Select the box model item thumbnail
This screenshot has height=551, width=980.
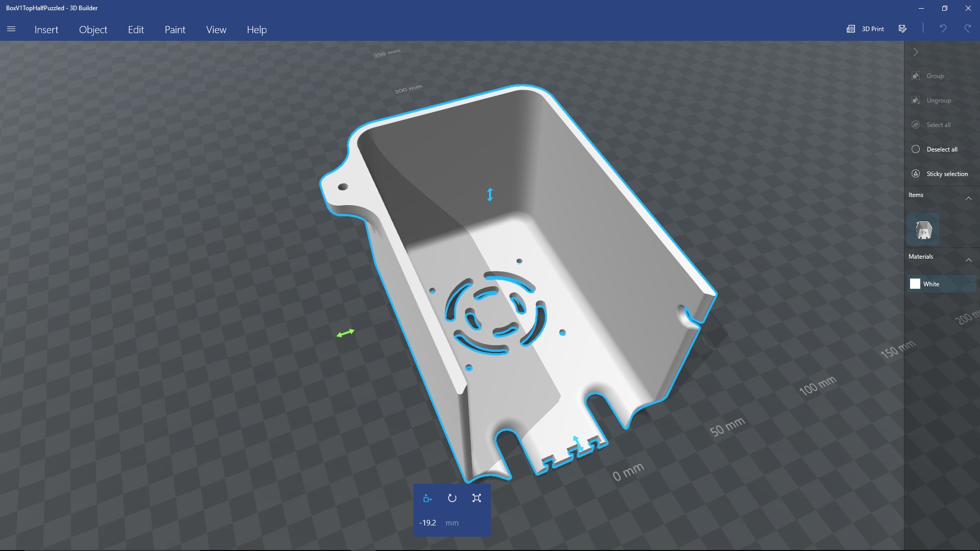(x=923, y=229)
